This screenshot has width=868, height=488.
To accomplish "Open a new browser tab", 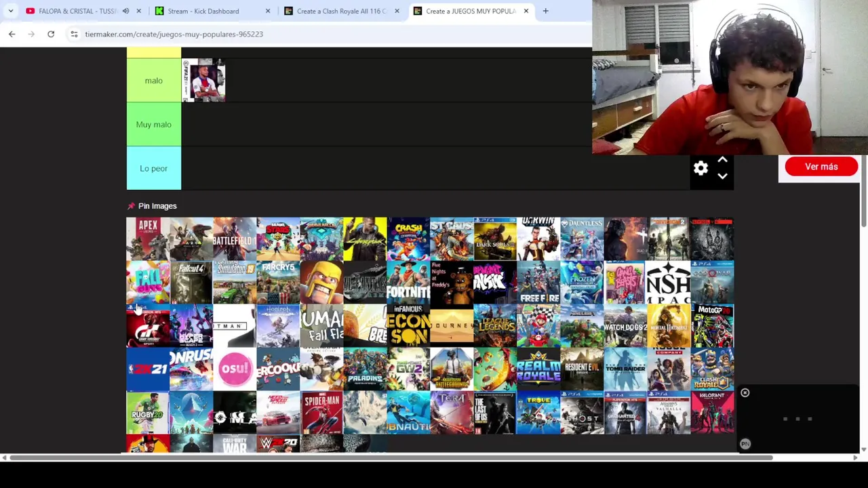I will point(545,11).
